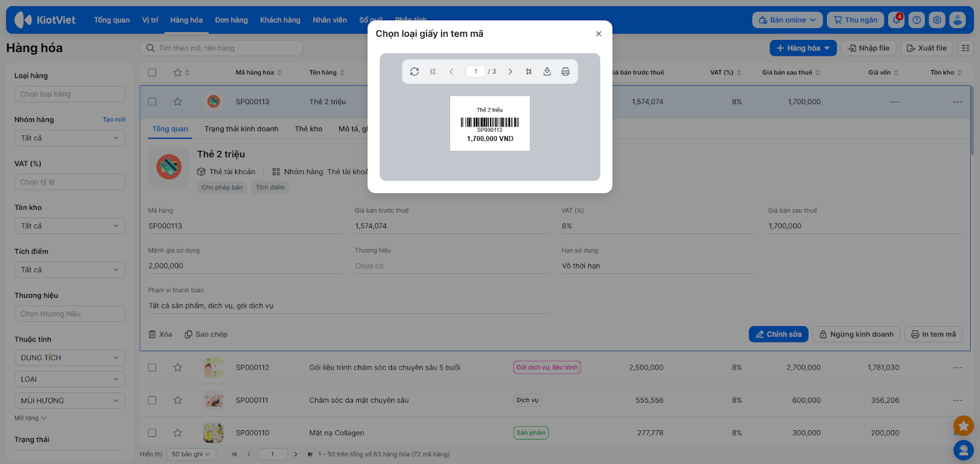The width and height of the screenshot is (980, 464).
Task: Export the barcode label from preview toolbar
Action: pos(547,72)
